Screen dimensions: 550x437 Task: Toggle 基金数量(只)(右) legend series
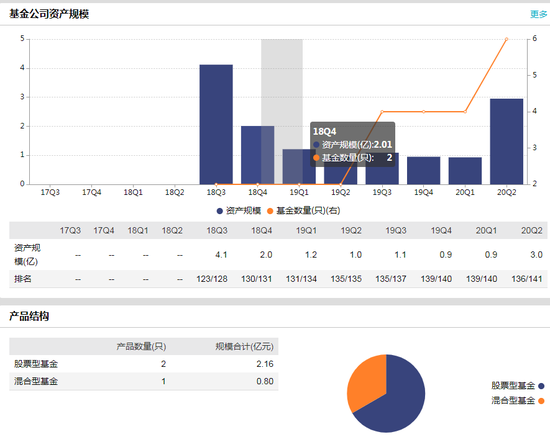(303, 211)
